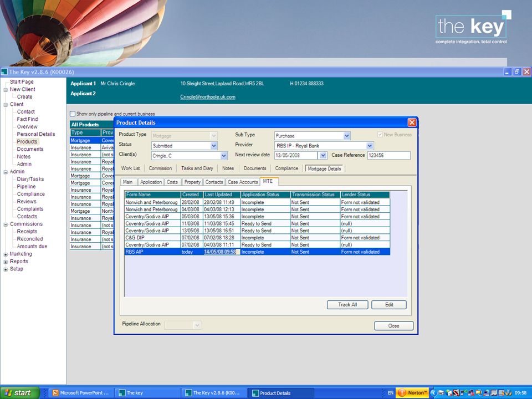Open Pipeline in sidebar

[27, 186]
